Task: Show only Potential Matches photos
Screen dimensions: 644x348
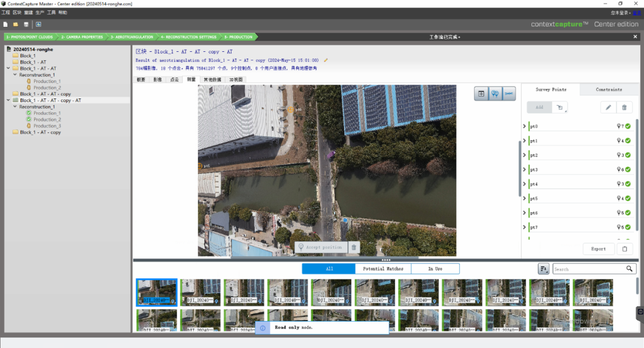Action: pyautogui.click(x=383, y=269)
